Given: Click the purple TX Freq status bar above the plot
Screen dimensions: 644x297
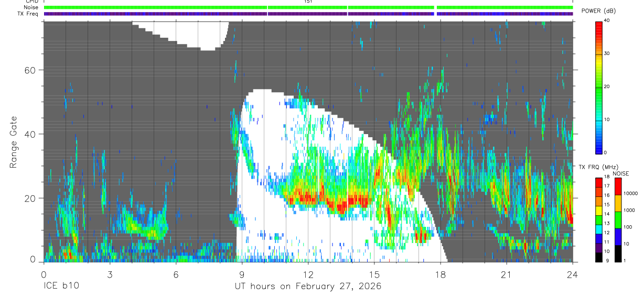Looking at the screenshot, I should pyautogui.click(x=308, y=14).
